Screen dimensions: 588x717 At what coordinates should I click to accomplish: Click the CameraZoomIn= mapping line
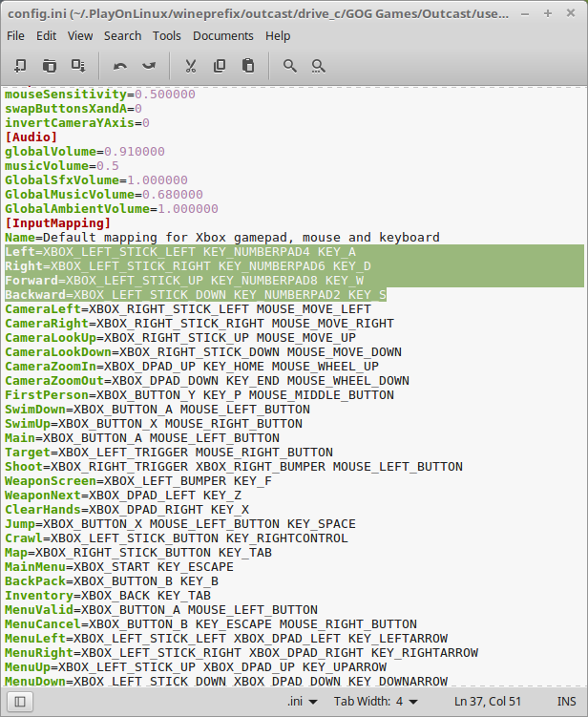pos(192,367)
